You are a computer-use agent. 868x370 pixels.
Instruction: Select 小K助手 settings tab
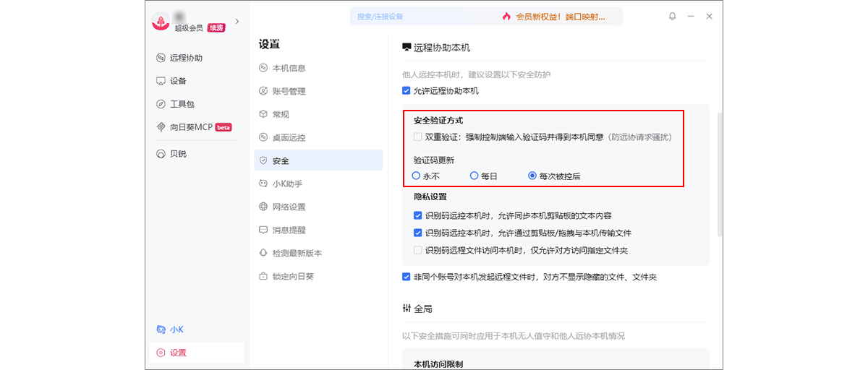tap(318, 184)
